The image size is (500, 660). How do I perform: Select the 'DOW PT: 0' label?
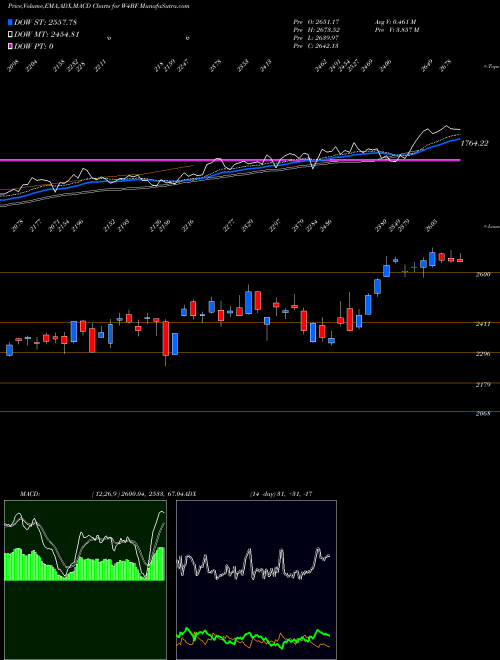(34, 46)
